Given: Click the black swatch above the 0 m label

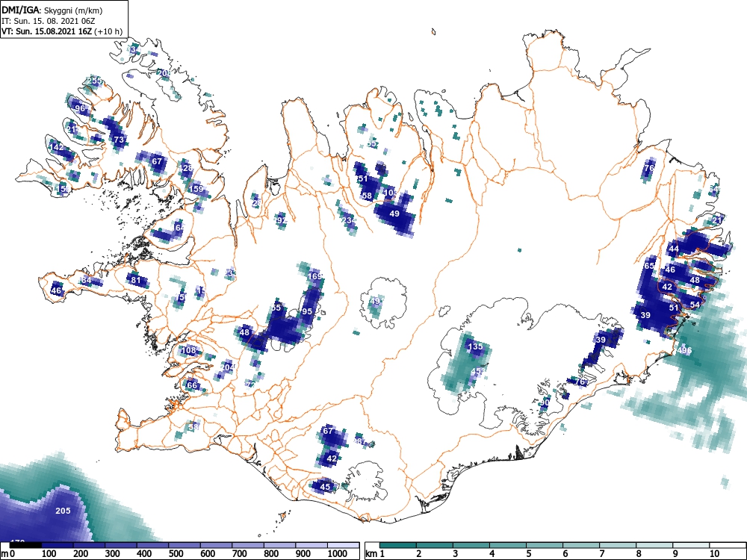Looking at the screenshot, I should tap(25, 545).
